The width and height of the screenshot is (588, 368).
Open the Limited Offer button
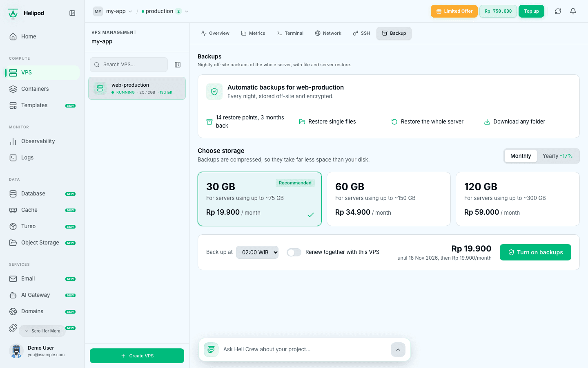click(x=454, y=11)
